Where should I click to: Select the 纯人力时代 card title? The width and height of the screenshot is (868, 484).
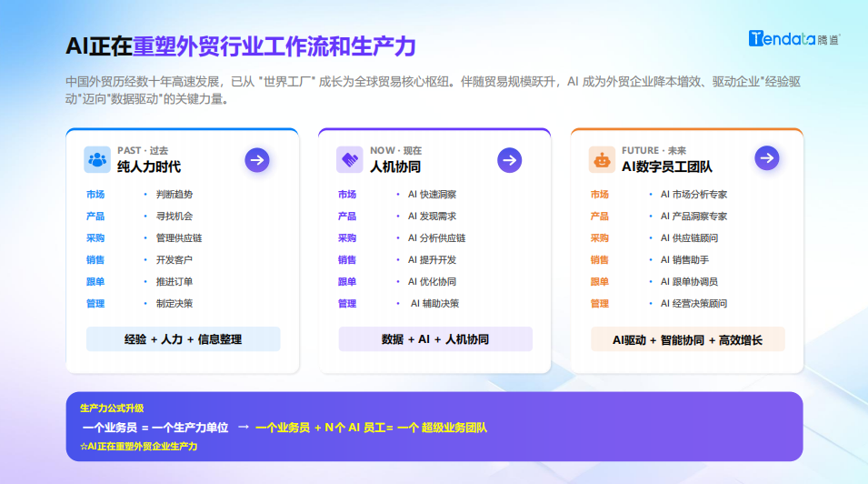pos(149,166)
